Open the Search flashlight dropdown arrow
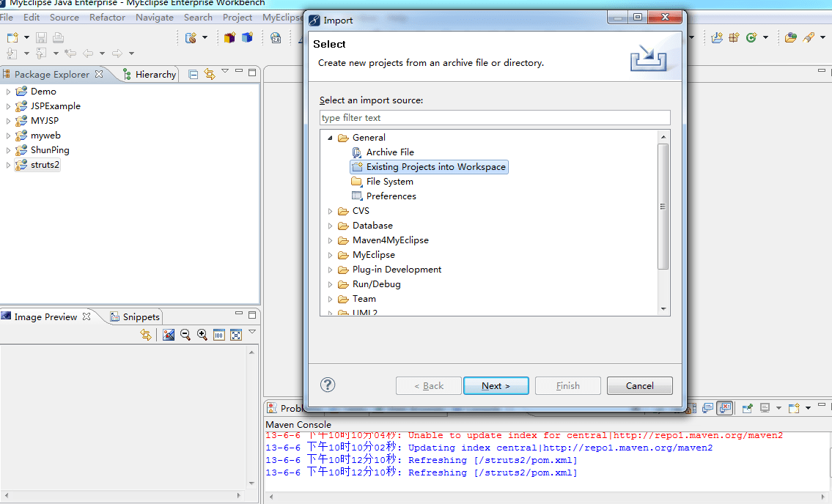832x504 pixels. point(822,37)
